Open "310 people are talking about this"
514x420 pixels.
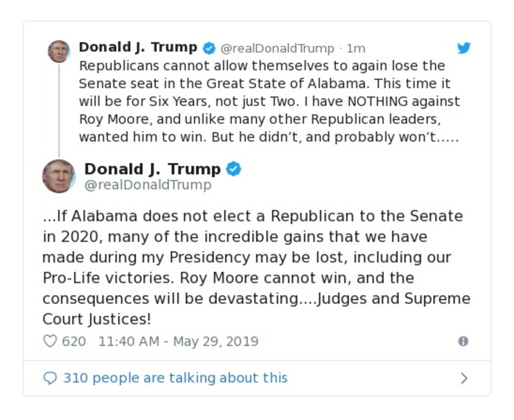[x=175, y=378]
